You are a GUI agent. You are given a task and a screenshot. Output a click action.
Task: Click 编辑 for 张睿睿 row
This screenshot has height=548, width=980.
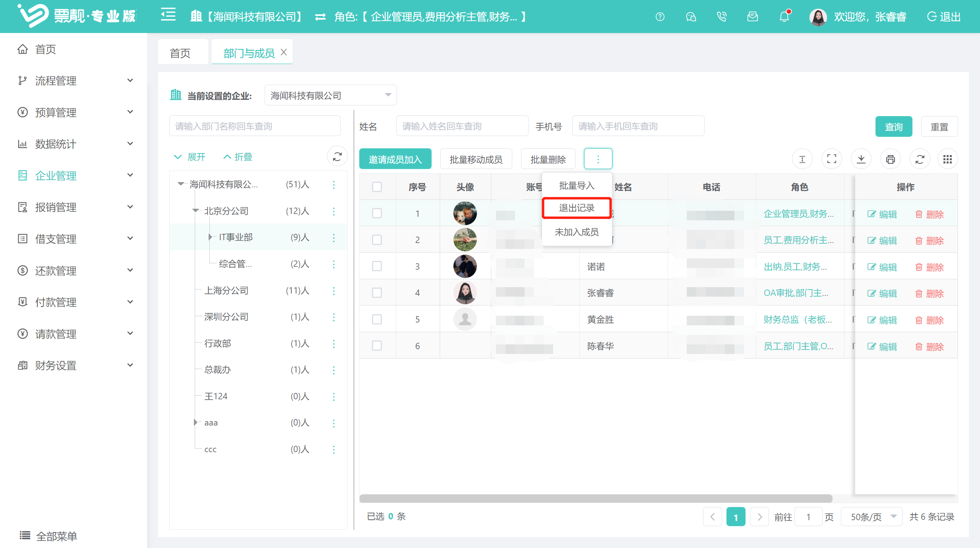click(x=882, y=293)
